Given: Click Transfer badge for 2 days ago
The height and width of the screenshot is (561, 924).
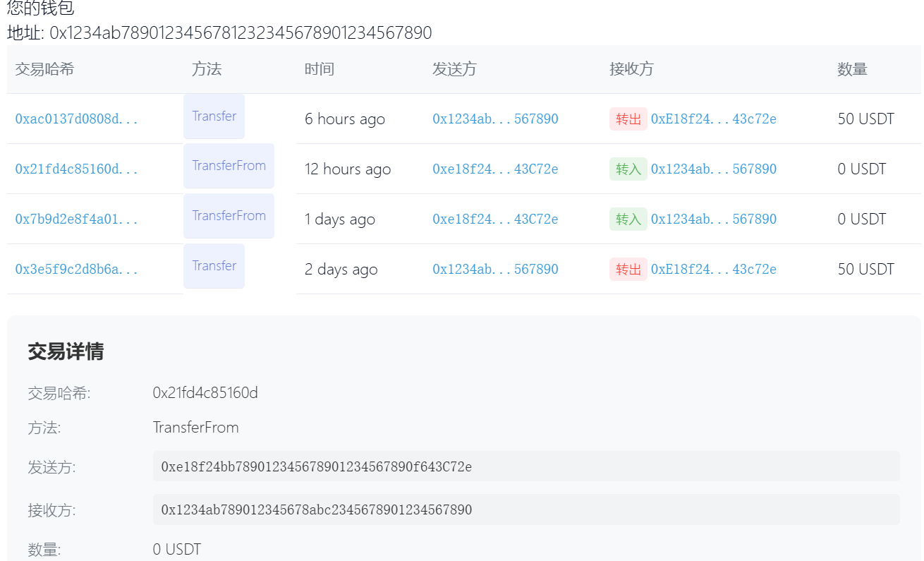Looking at the screenshot, I should pos(214,266).
